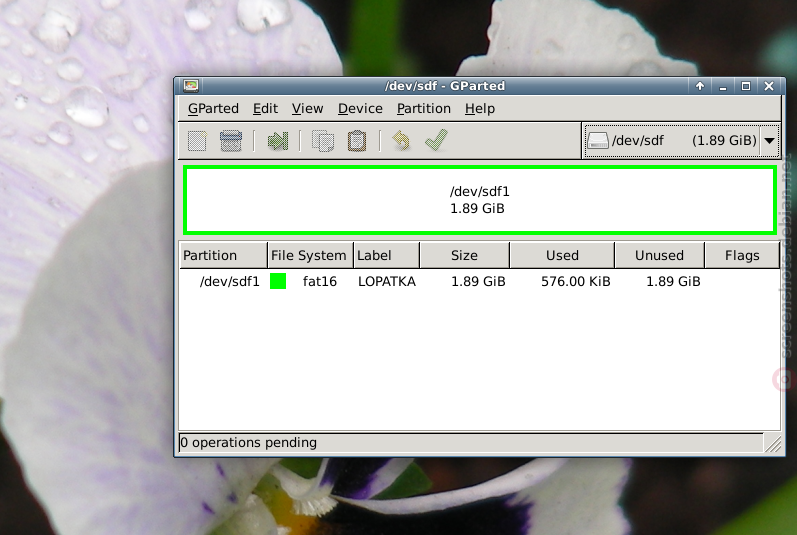The image size is (797, 535).
Task: Click the 1.89 GiB unused cell
Action: tap(673, 281)
